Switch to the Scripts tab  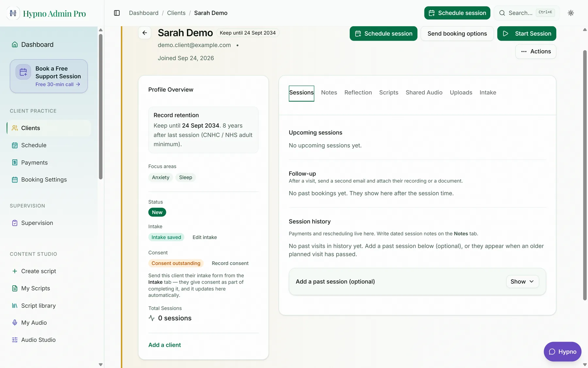pyautogui.click(x=389, y=93)
